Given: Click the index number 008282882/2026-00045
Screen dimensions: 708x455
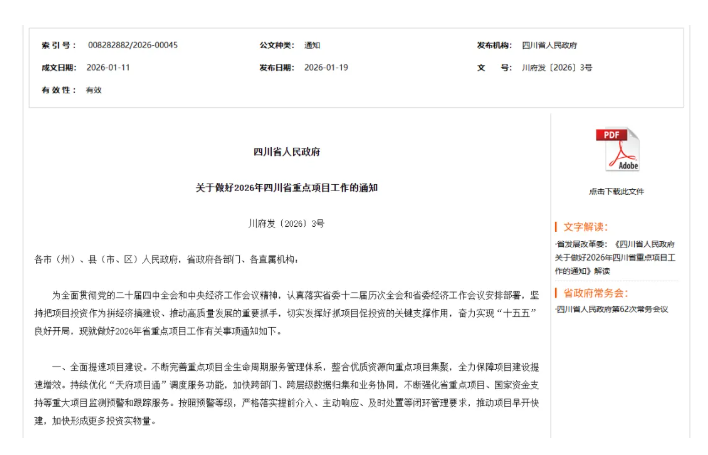Looking at the screenshot, I should [x=132, y=45].
